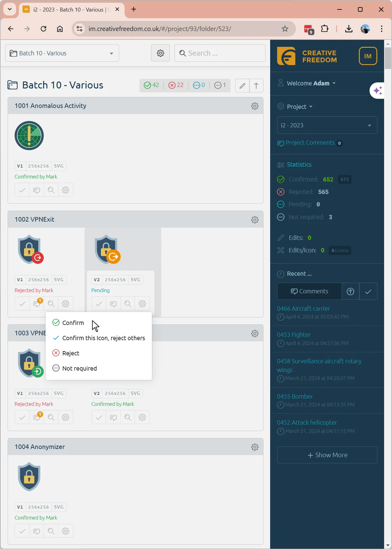The height and width of the screenshot is (549, 392).
Task: Switch to Comments tab in Recent panel
Action: click(309, 291)
